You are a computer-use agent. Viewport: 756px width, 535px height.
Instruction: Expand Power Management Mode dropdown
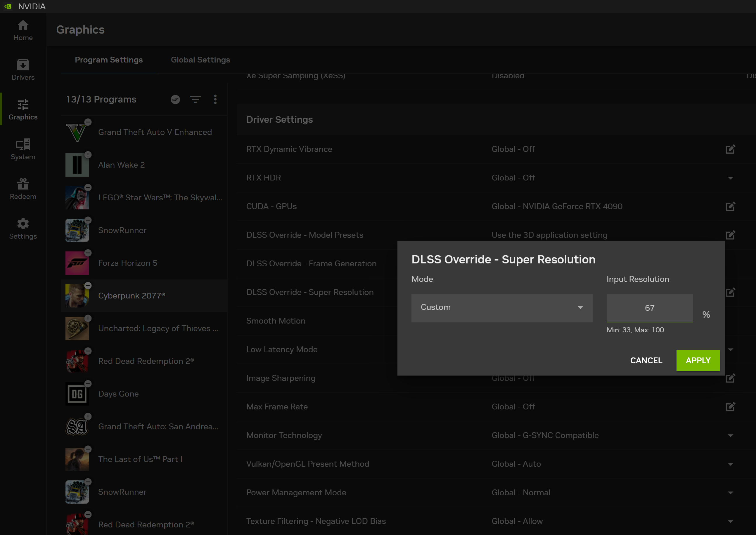tap(730, 493)
